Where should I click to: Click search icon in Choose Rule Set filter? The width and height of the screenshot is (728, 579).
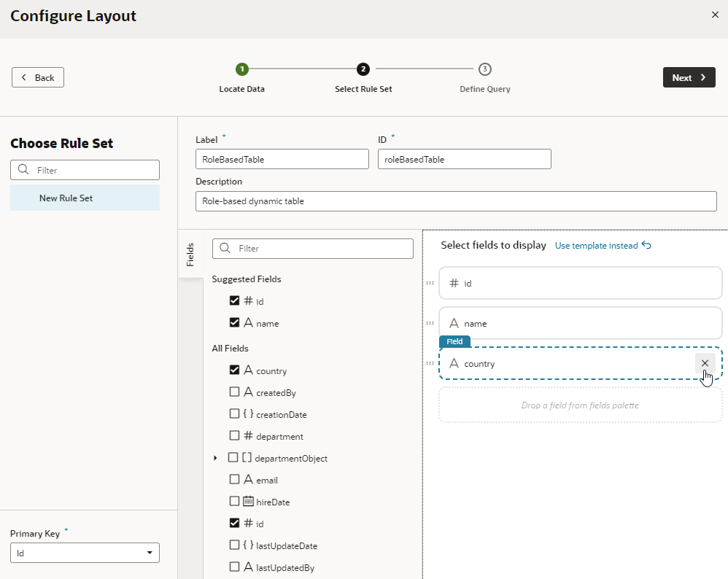click(23, 169)
